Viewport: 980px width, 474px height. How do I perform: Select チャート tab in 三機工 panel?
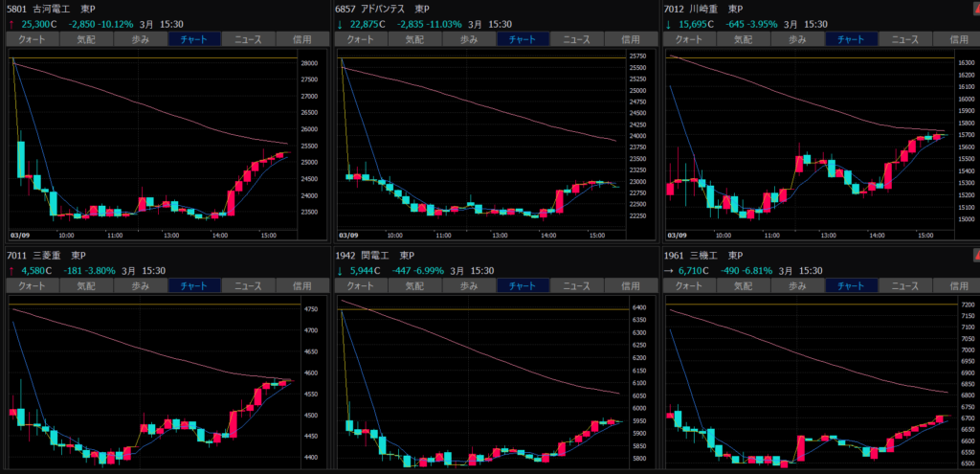coord(849,285)
